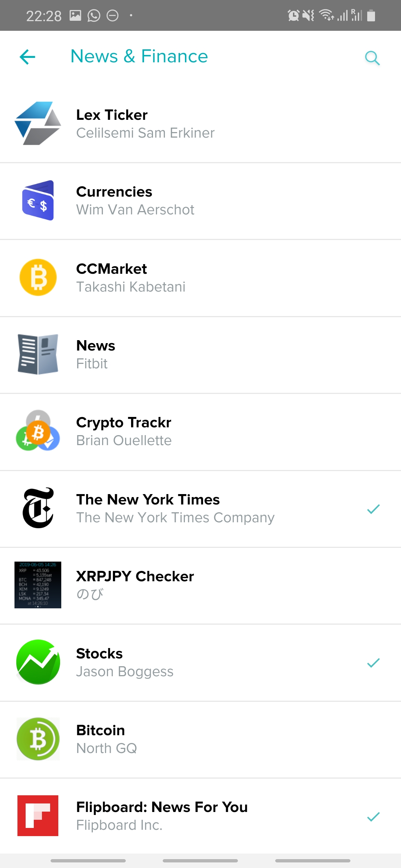
Task: Tap the checkmark beside The New York Times
Action: pyautogui.click(x=373, y=509)
